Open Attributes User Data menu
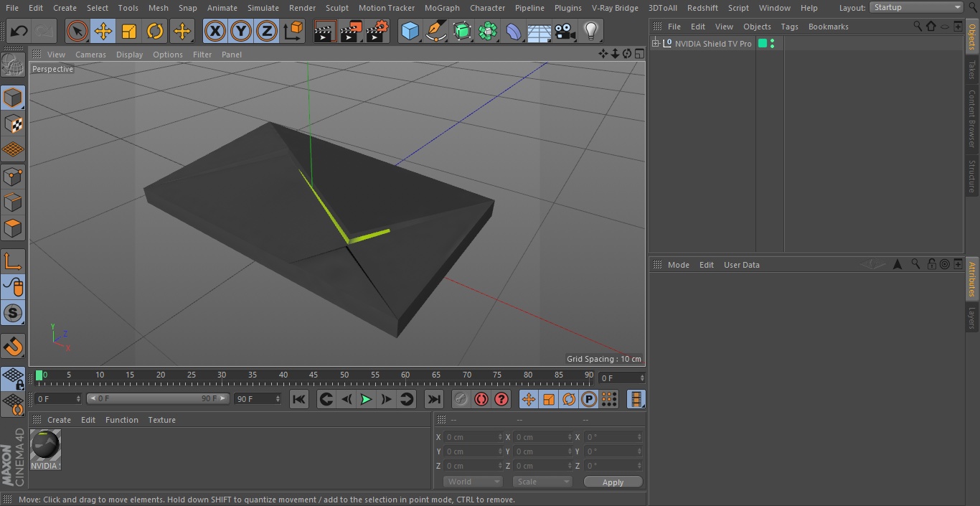The image size is (980, 506). pyautogui.click(x=741, y=265)
